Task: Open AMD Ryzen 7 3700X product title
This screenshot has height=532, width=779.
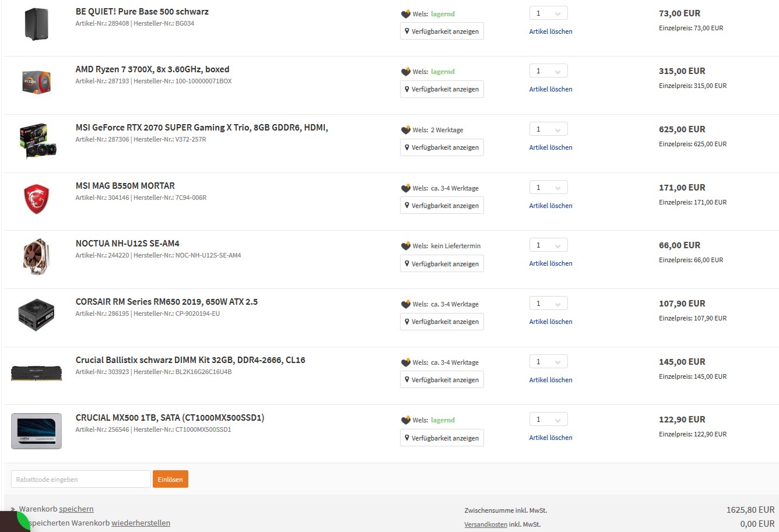Action: point(152,69)
